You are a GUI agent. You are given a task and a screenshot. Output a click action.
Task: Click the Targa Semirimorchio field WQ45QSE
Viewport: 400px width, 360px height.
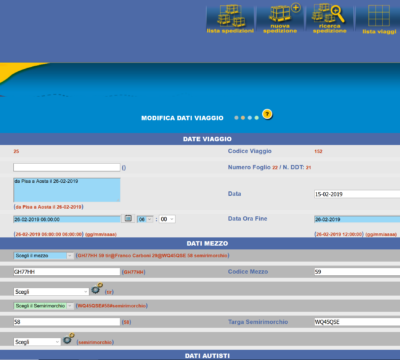pos(357,322)
